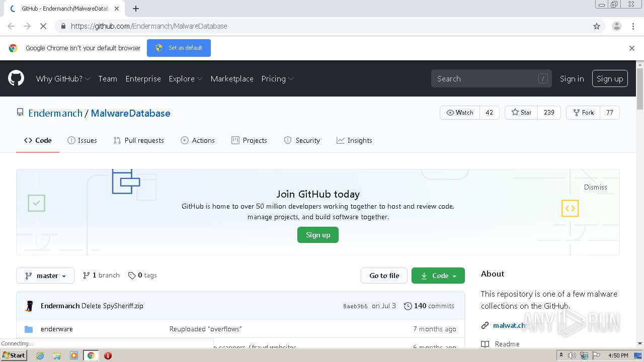Open the Team page
This screenshot has width=644, height=362.
coord(108,79)
